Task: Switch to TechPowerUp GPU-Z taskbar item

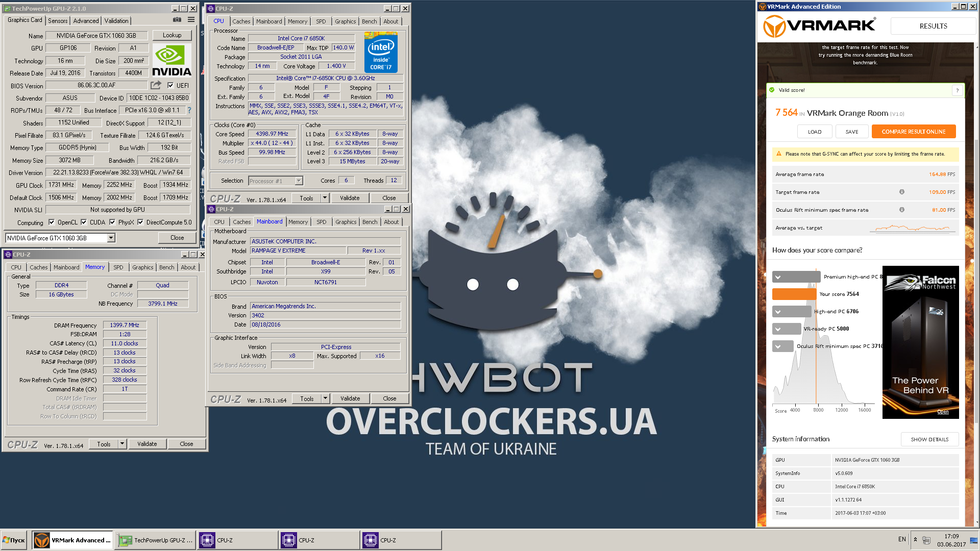Action: [156, 540]
